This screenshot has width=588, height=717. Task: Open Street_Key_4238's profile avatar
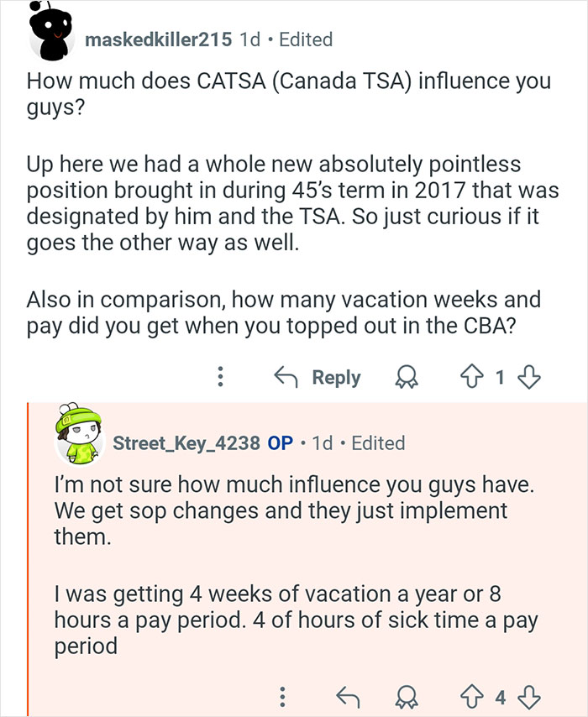click(x=81, y=437)
